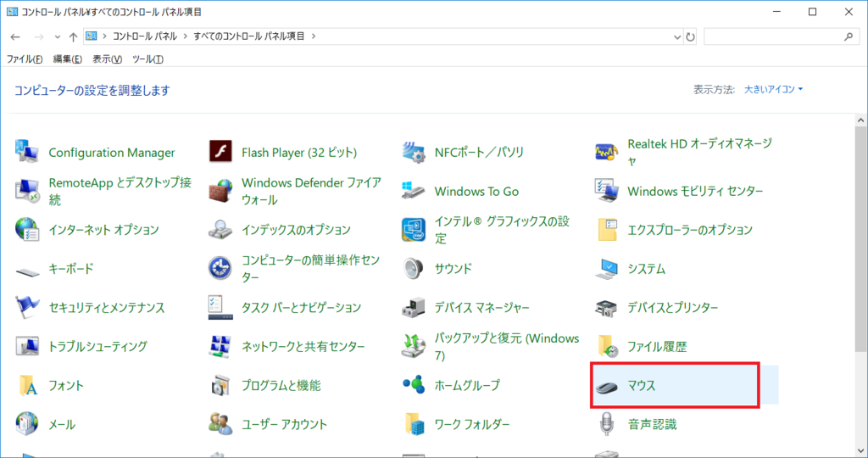868x458 pixels.
Task: Open the recent locations dropdown arrow
Action: (x=58, y=37)
